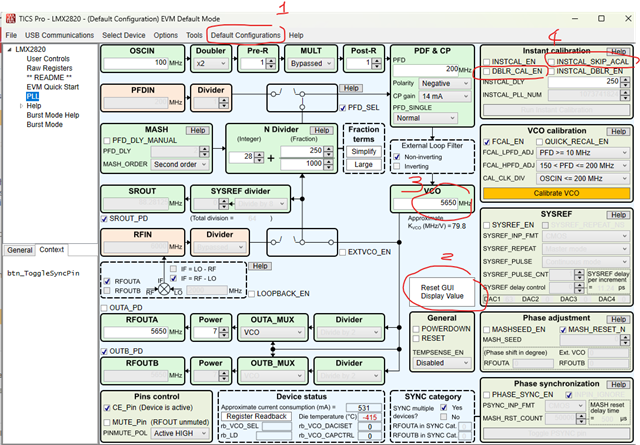Open the FCAL_LPFD_ADJ dropdown
The width and height of the screenshot is (640, 445).
click(583, 153)
